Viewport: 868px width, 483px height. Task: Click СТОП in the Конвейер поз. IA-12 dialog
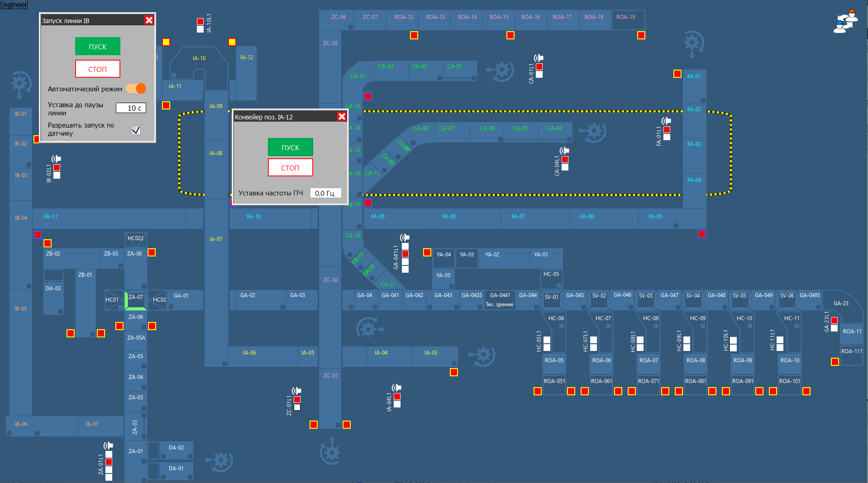pyautogui.click(x=291, y=168)
